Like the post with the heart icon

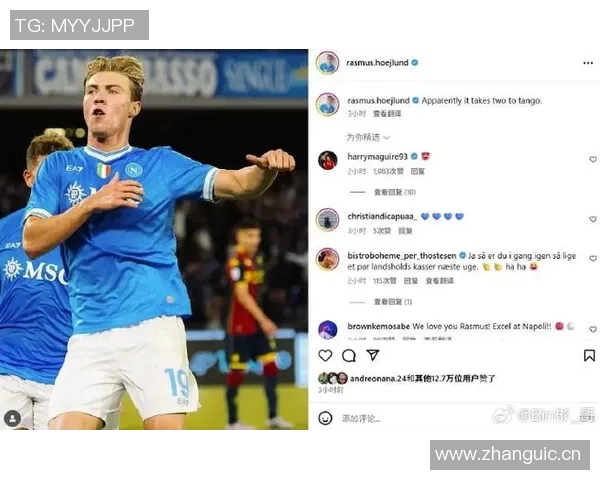325,356
